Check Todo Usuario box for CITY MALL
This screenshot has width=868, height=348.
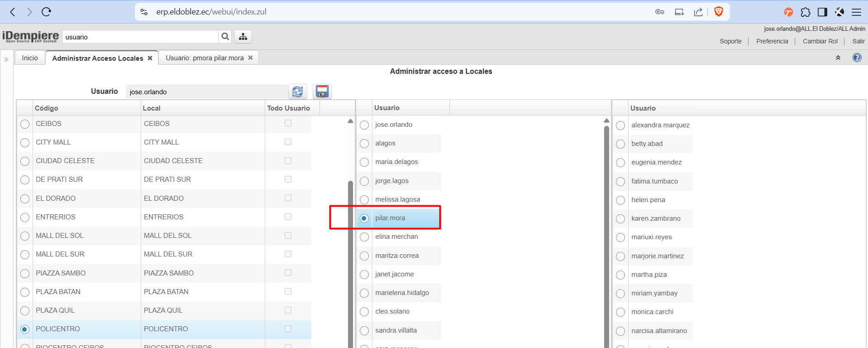click(x=288, y=142)
